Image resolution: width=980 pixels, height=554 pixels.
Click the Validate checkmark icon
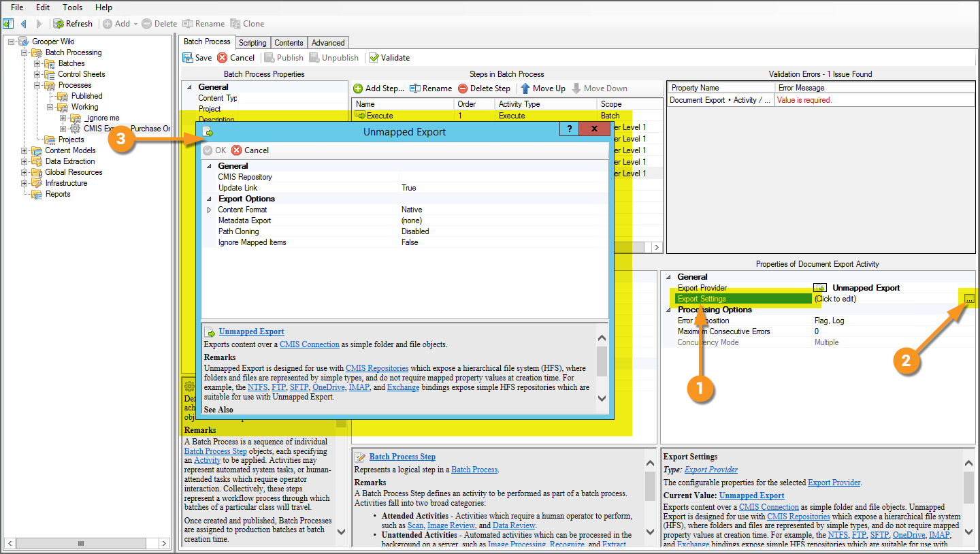pos(374,58)
